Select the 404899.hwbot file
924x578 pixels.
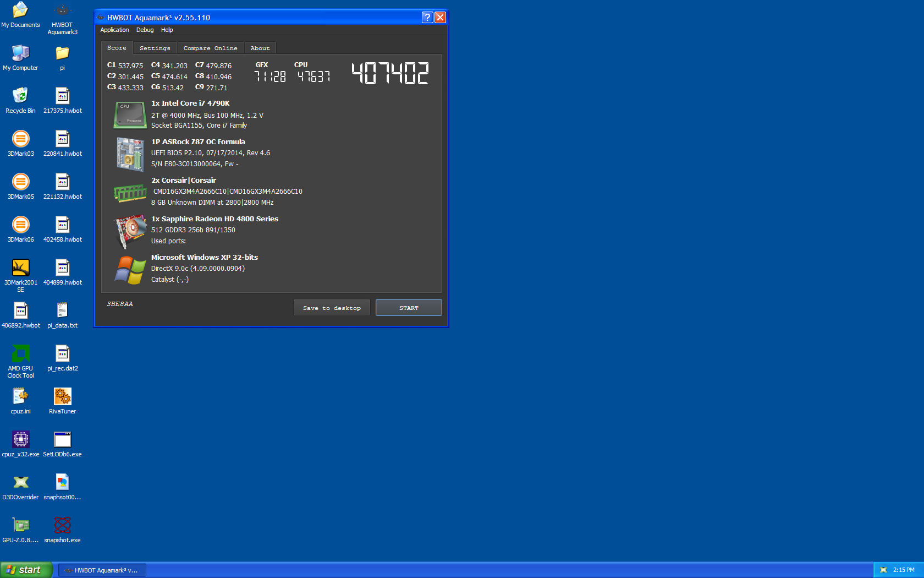[62, 272]
